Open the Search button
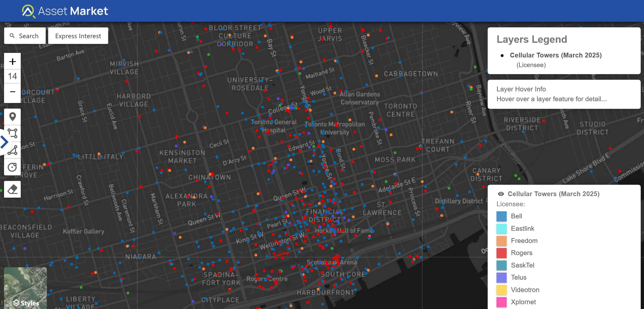 coord(25,36)
